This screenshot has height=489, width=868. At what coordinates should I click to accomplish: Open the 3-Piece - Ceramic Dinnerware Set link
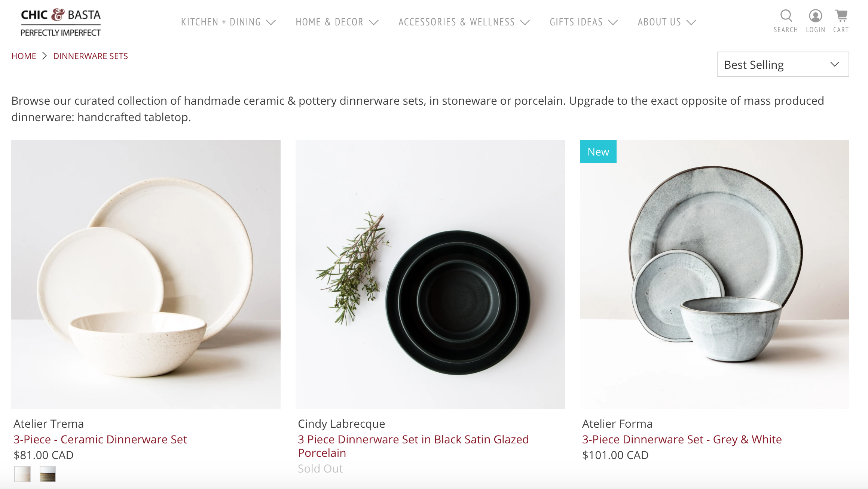(100, 439)
